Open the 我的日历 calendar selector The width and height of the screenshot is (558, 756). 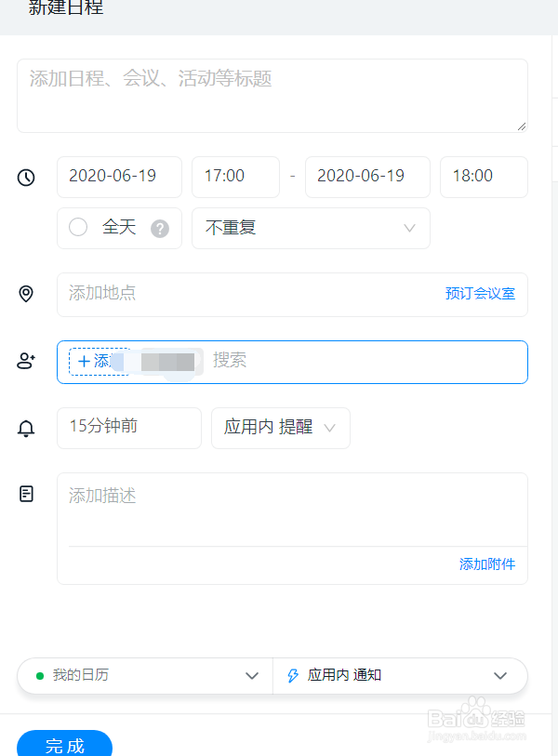(x=145, y=676)
